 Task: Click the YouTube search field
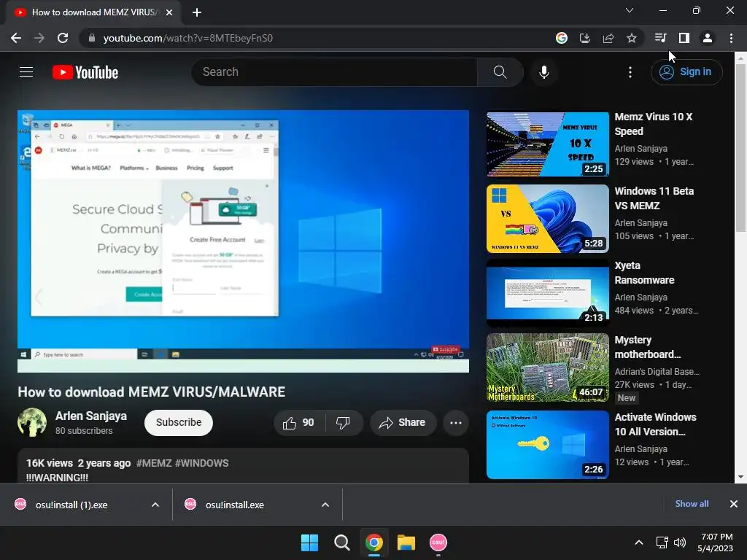click(x=333, y=72)
